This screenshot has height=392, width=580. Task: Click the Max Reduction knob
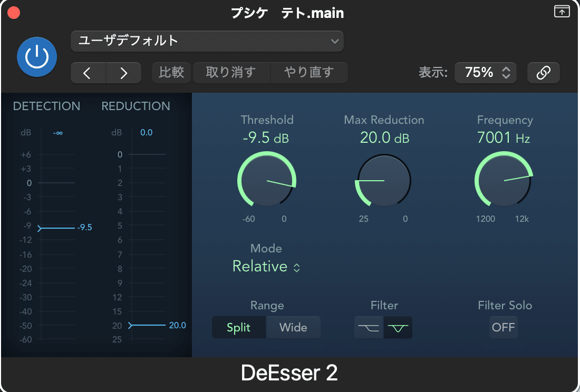(x=384, y=180)
